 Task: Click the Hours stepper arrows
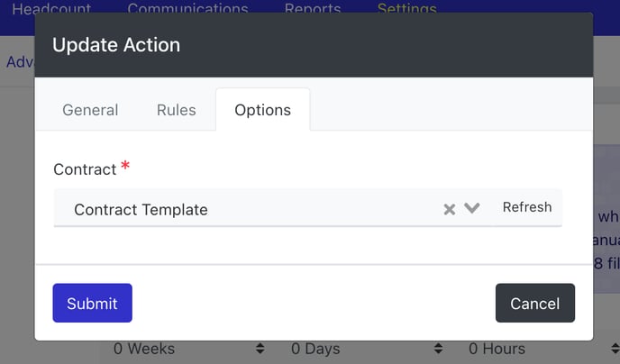(x=615, y=348)
